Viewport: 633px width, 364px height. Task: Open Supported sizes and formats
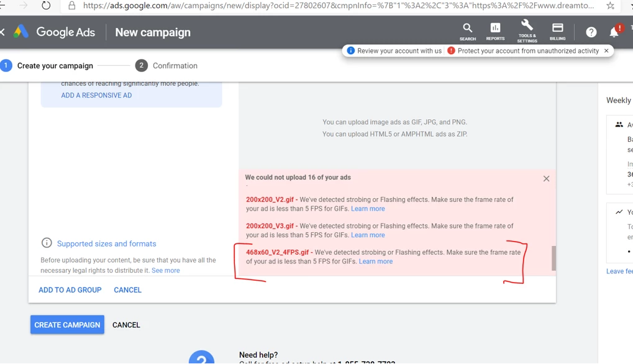coord(107,243)
